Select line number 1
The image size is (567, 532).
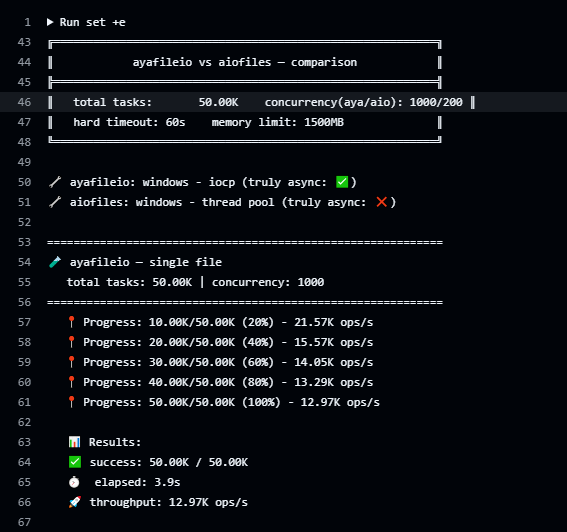(27, 22)
